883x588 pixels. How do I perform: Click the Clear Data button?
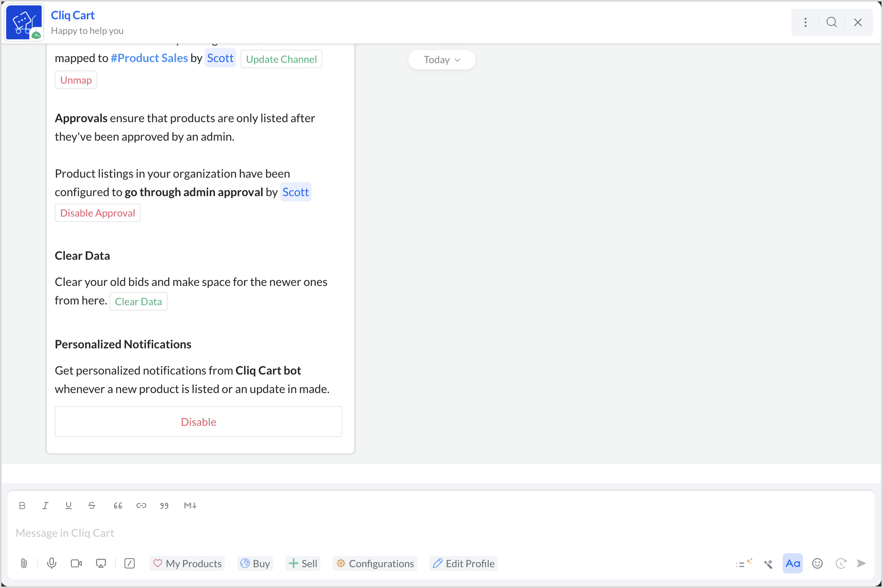(138, 302)
